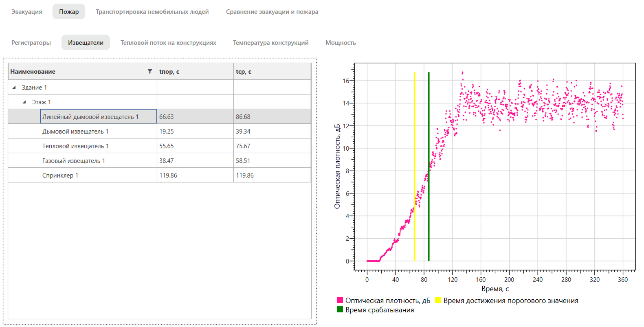Click the pink Оптическая плотность legend swatch

pos(340,300)
